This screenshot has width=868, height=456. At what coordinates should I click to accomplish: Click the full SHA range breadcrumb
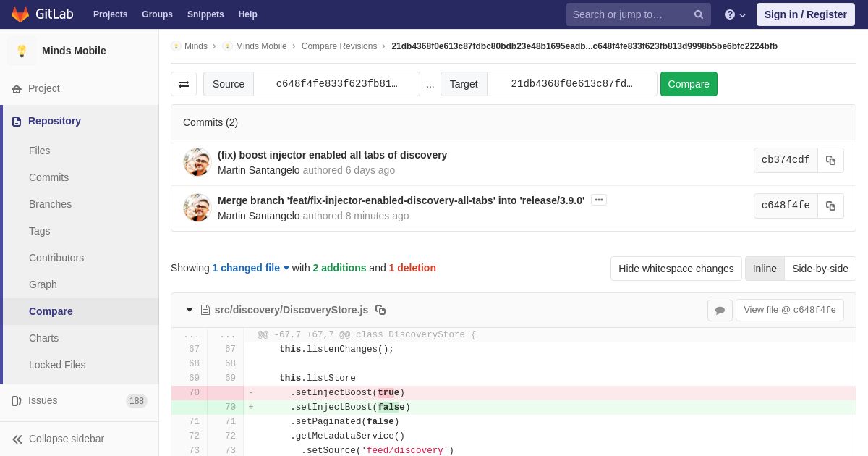click(584, 46)
